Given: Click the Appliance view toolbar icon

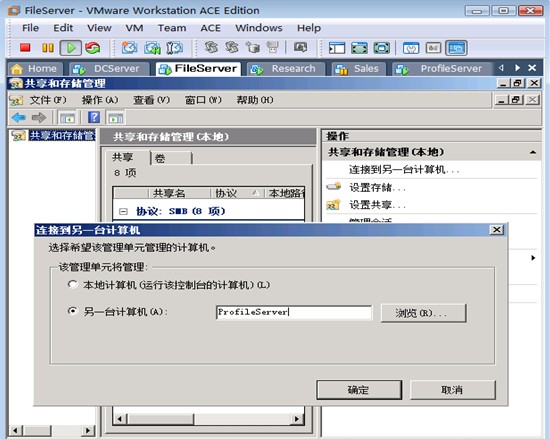Looking at the screenshot, I should [434, 48].
